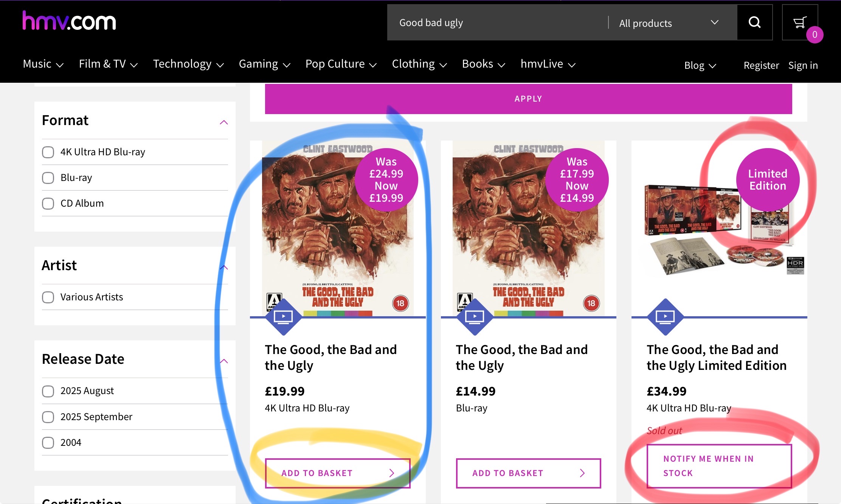Image resolution: width=841 pixels, height=504 pixels.
Task: Open the shopping basket icon
Action: click(799, 23)
